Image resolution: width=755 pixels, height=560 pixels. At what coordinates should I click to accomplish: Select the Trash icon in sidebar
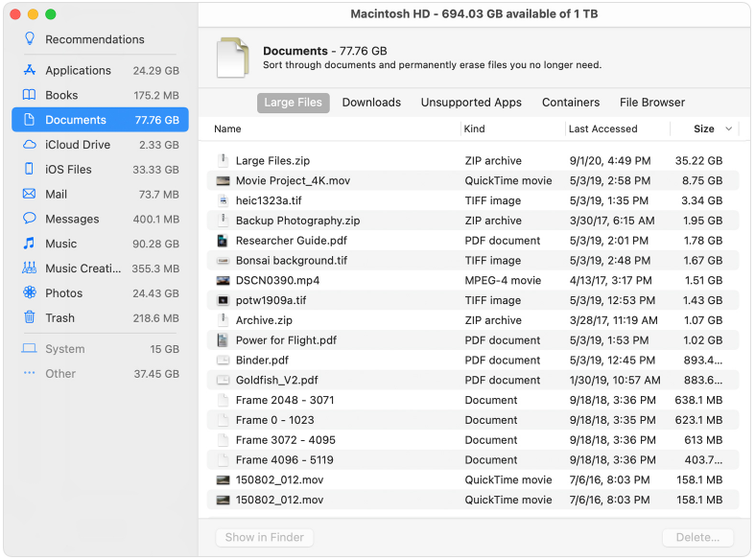[29, 318]
